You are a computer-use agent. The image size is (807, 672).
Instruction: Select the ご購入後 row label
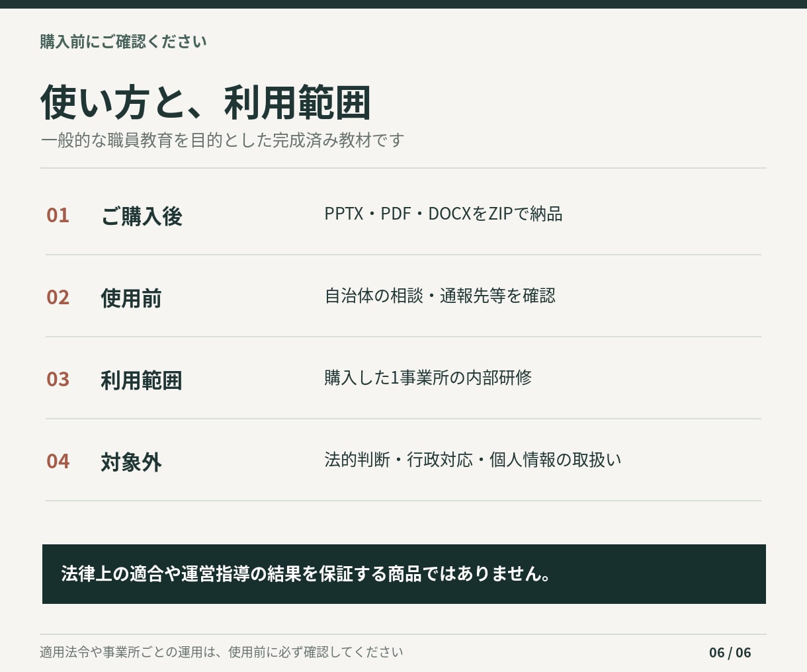point(142,216)
